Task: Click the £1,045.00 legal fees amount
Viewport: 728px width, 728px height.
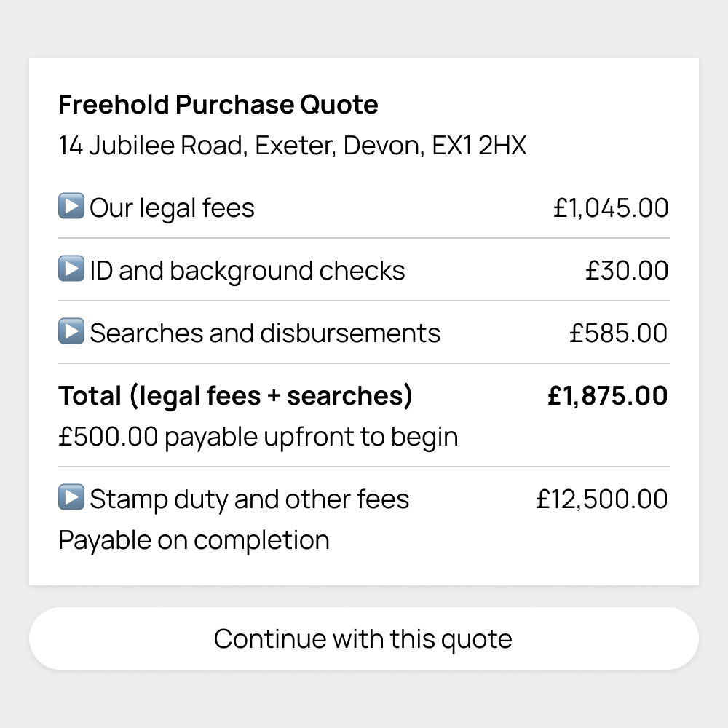Action: [x=610, y=208]
